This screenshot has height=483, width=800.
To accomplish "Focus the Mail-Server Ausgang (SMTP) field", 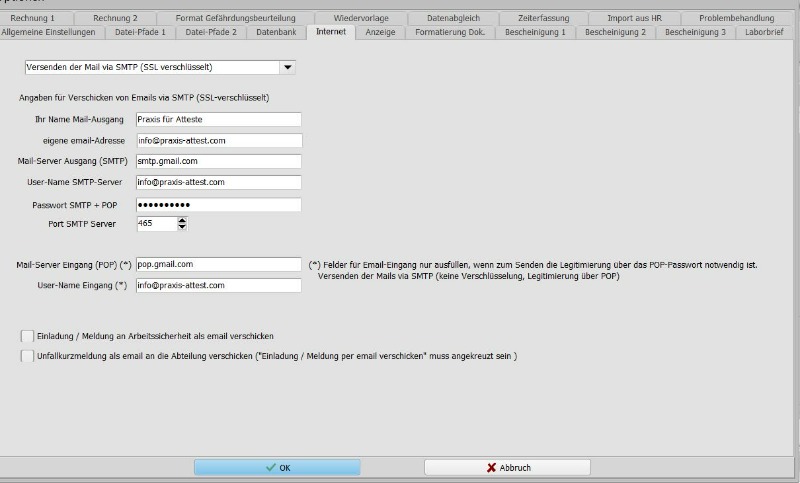I will [x=218, y=161].
